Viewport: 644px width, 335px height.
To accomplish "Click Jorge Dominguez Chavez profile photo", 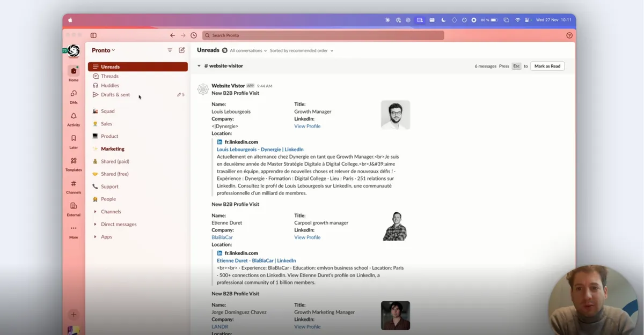I will click(396, 315).
